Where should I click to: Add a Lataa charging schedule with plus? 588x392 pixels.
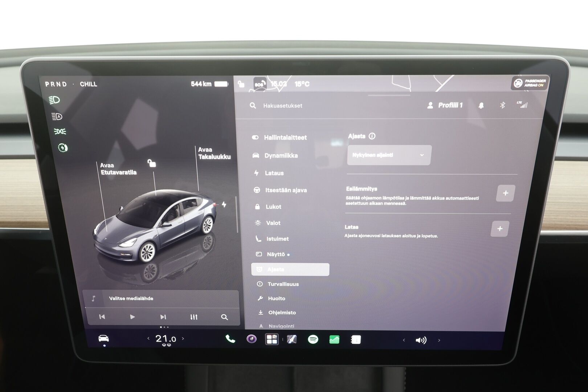500,229
